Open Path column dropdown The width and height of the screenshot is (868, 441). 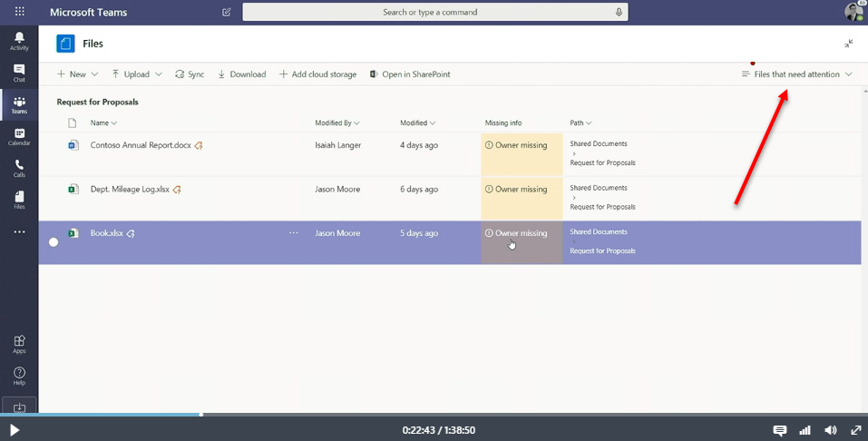tap(580, 123)
